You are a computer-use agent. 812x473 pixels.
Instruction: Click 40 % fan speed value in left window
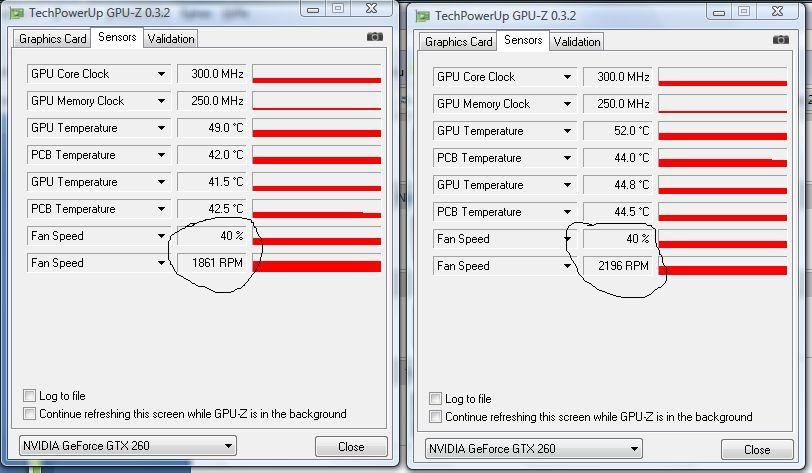212,236
